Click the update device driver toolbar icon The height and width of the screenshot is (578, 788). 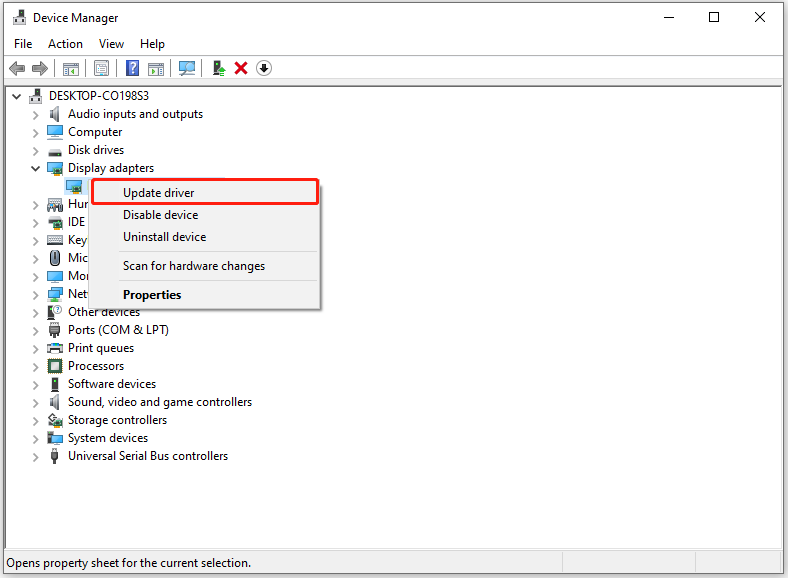click(x=219, y=68)
